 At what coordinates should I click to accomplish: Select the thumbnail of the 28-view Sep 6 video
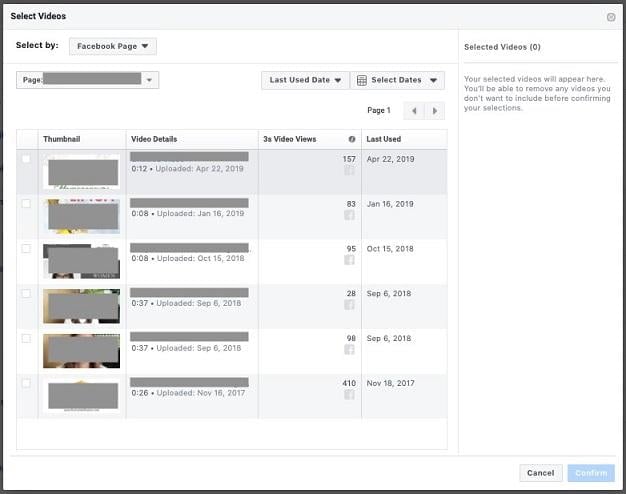(x=81, y=306)
